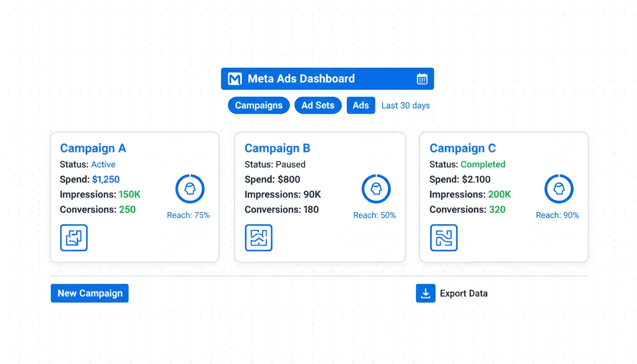Viewport: 637px width, 364px height.
Task: Click the Meta Ads Dashboard title
Action: click(301, 79)
